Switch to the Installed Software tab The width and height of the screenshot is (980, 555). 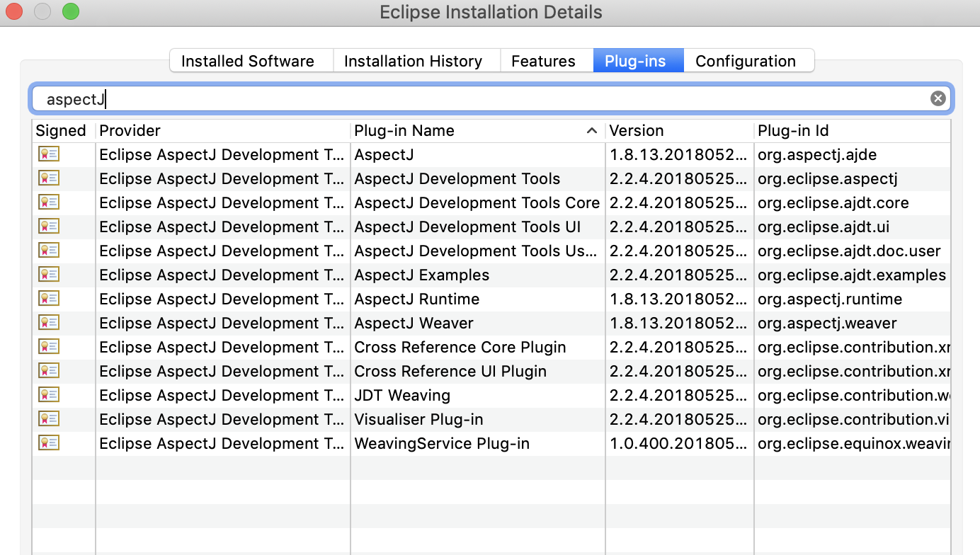(251, 61)
